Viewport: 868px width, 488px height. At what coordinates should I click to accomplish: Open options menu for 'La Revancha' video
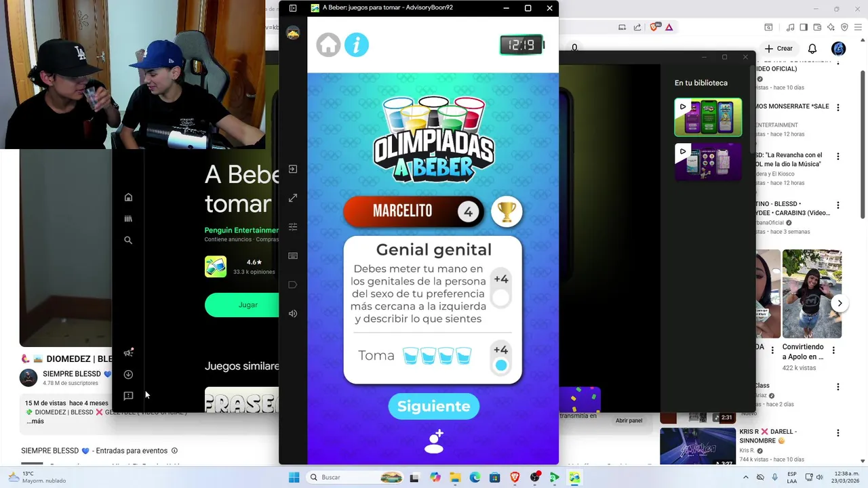point(838,156)
